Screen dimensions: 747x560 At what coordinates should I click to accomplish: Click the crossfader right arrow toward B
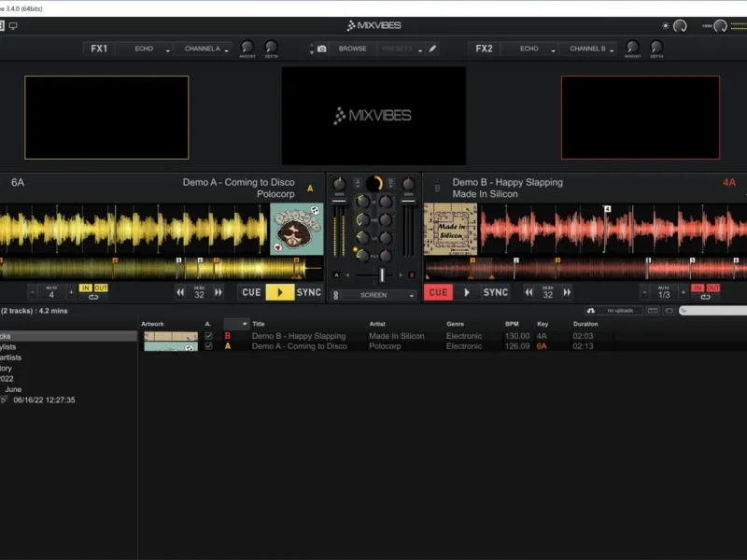401,275
